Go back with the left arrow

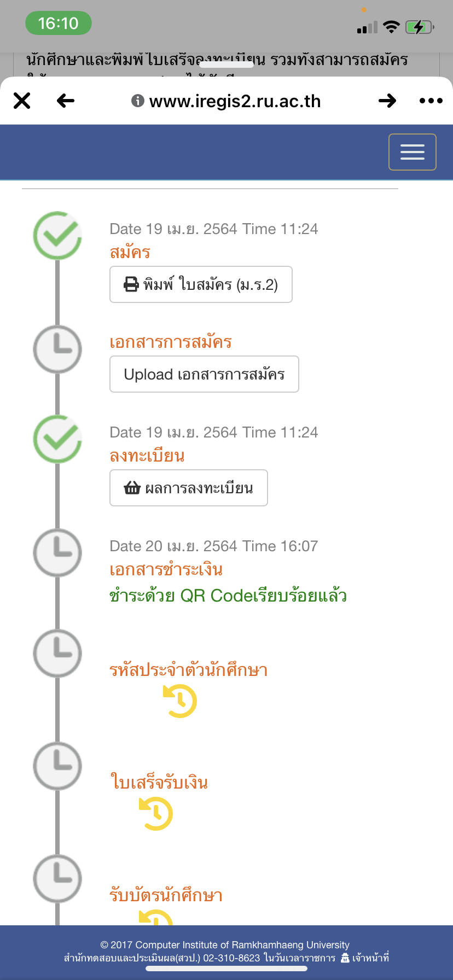[66, 101]
